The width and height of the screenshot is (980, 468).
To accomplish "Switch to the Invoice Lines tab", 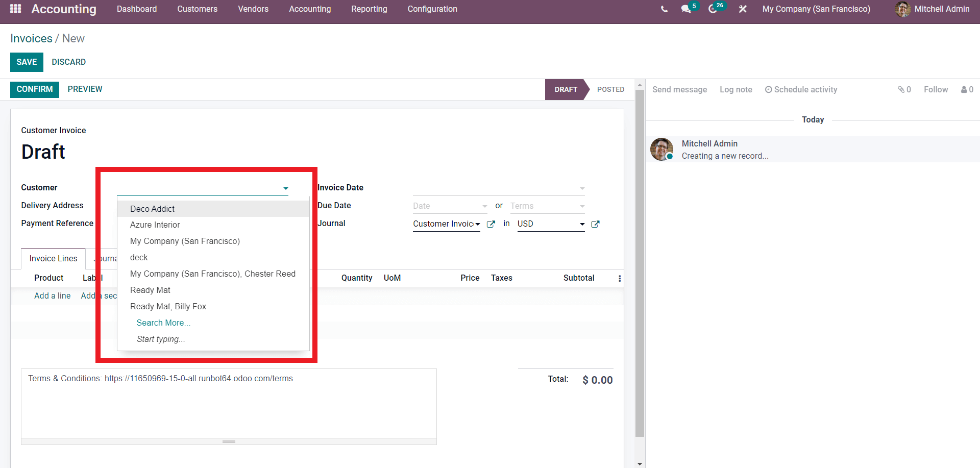I will click(x=53, y=259).
